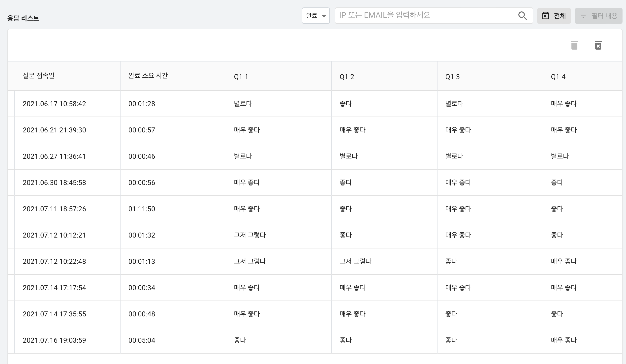Open the 완료 status dropdown
The height and width of the screenshot is (364, 626).
click(316, 16)
